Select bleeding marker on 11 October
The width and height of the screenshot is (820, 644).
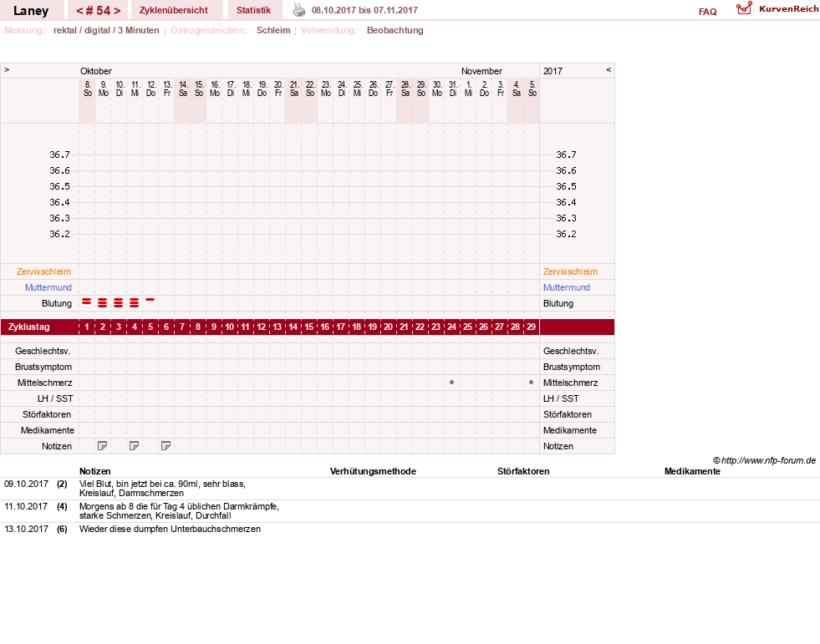pos(134,302)
